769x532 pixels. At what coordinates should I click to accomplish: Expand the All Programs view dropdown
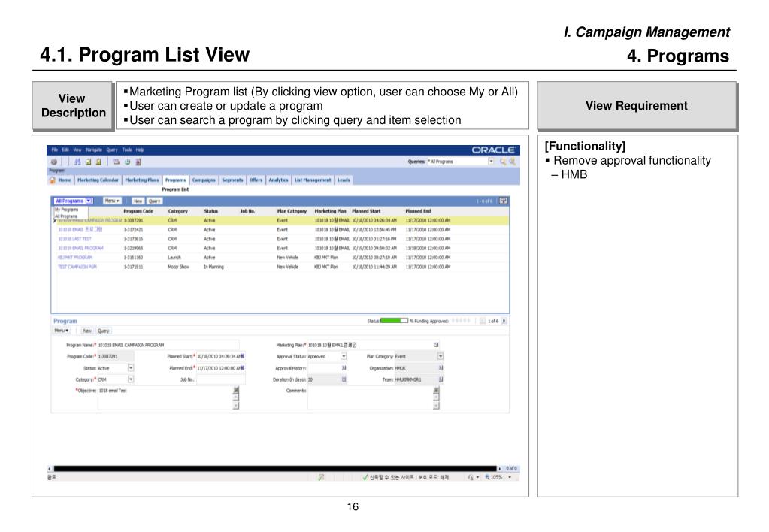(x=89, y=201)
